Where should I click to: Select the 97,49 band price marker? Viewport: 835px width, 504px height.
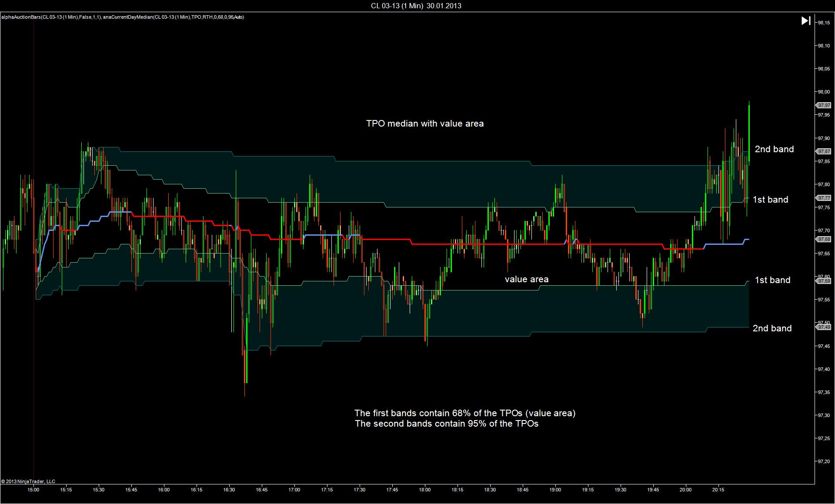pyautogui.click(x=823, y=327)
